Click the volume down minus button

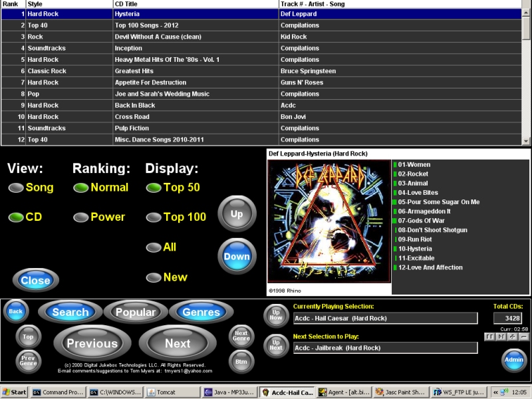click(x=524, y=336)
